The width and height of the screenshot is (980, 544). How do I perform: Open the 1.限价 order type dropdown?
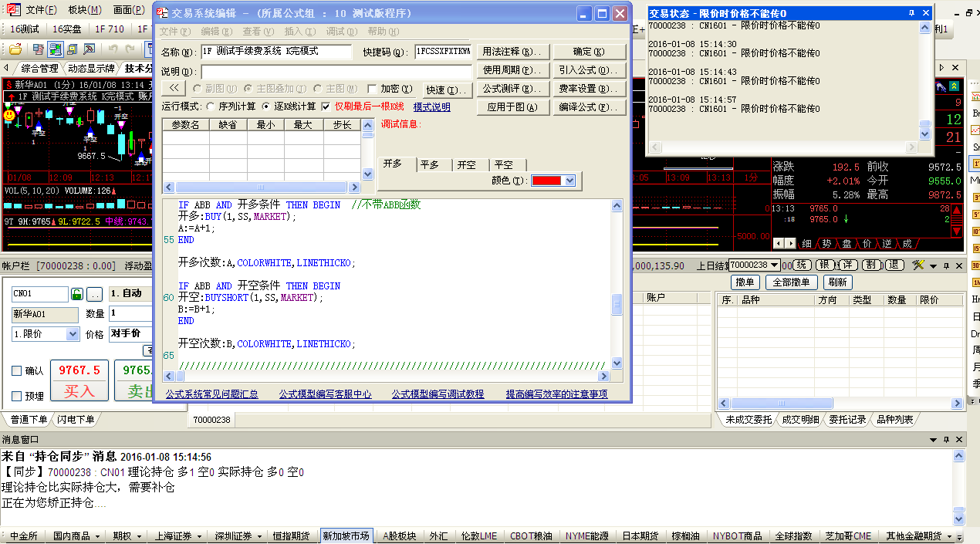[73, 334]
